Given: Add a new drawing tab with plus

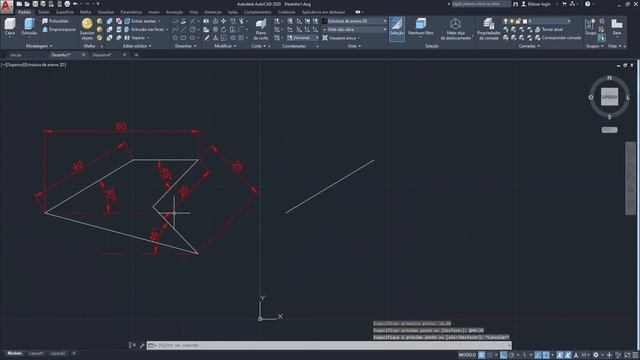Looking at the screenshot, I should (x=136, y=55).
